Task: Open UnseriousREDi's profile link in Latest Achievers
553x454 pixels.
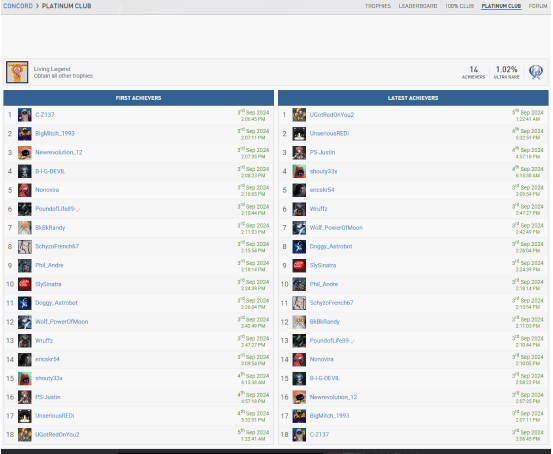Action: click(x=329, y=134)
